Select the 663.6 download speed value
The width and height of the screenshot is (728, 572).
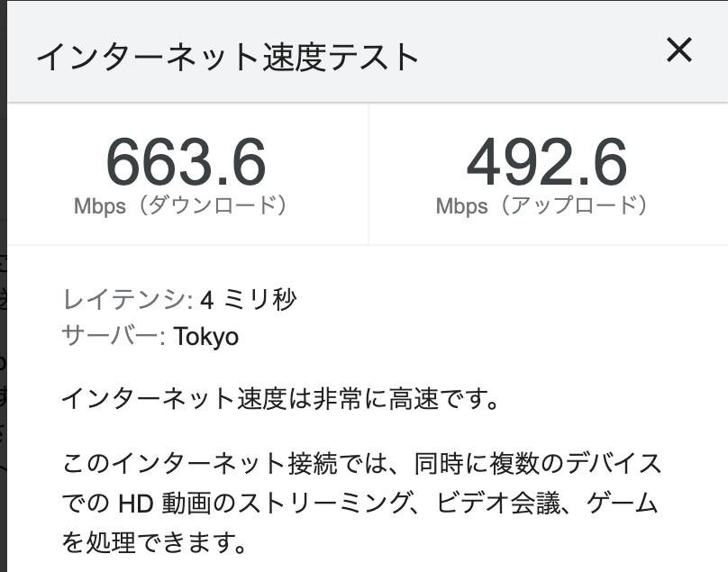[186, 162]
